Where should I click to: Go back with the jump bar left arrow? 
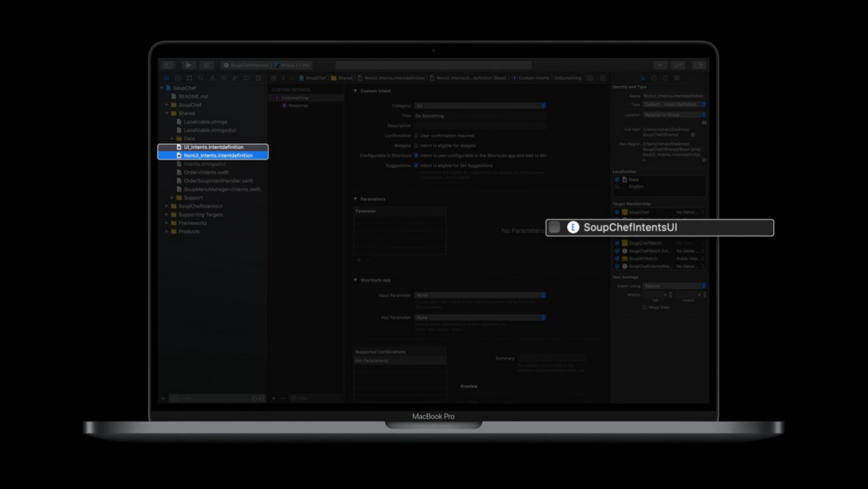(x=284, y=78)
